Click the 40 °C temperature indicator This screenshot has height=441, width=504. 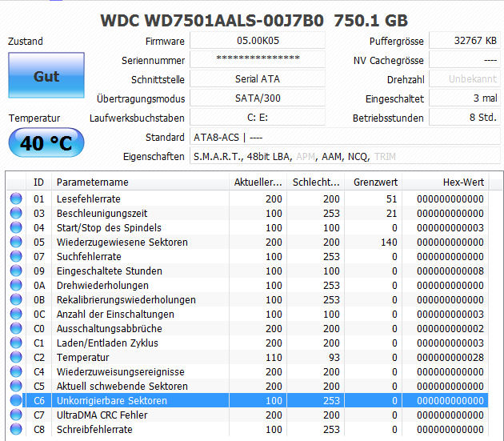pos(46,142)
